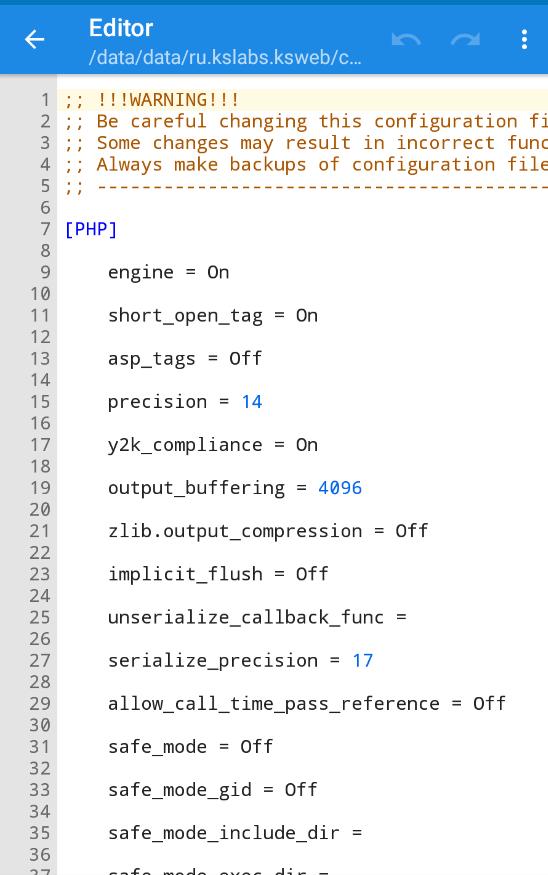Select the precision value 14
548x875 pixels.
coord(252,402)
